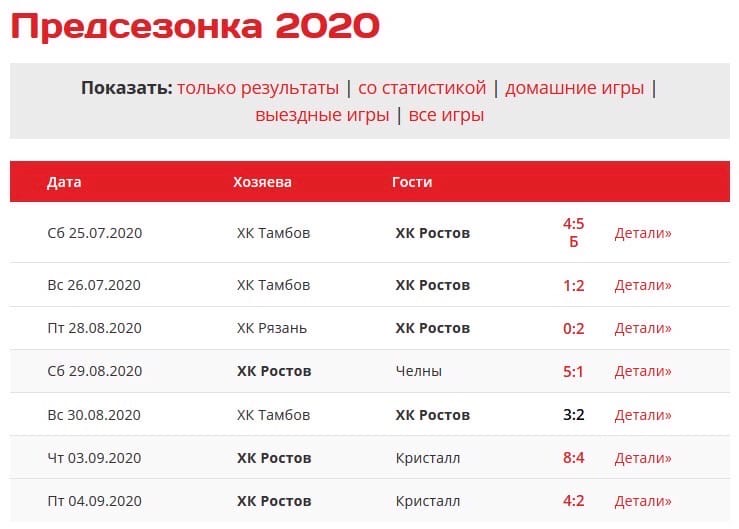Open details for 25.07.2020 match
The width and height of the screenshot is (739, 529).
(643, 233)
